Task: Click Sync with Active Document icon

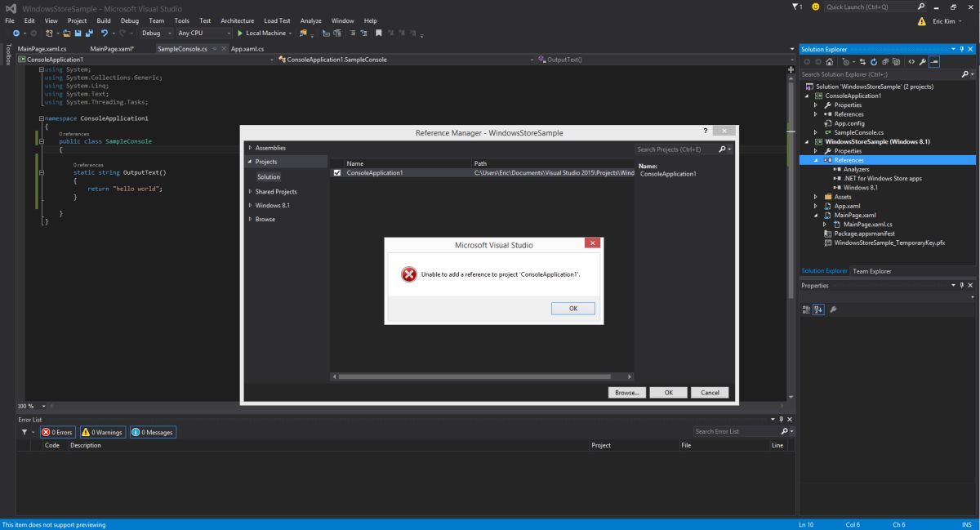Action: (x=862, y=61)
